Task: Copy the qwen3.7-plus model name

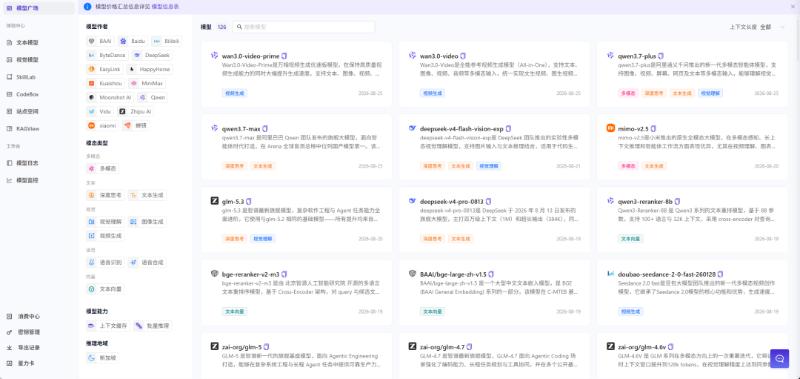Action: 661,56
